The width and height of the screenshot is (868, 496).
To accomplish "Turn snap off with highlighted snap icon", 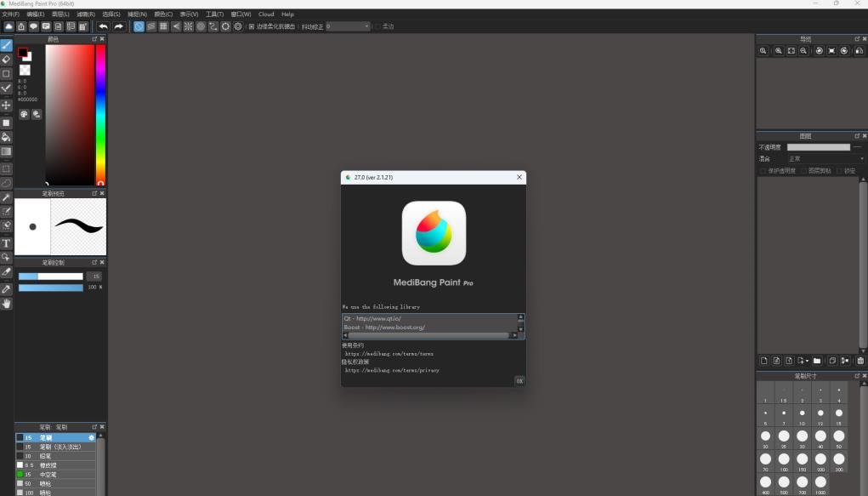I will (139, 26).
